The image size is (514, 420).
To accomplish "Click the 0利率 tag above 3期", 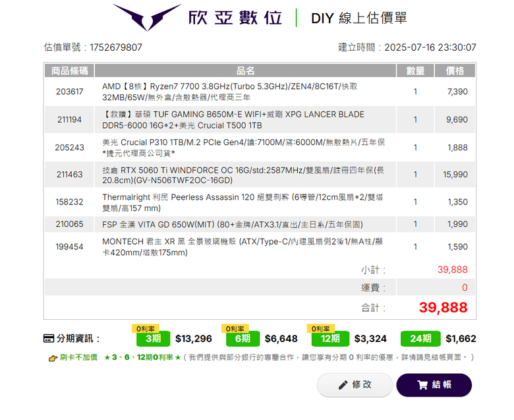I will point(146,328).
